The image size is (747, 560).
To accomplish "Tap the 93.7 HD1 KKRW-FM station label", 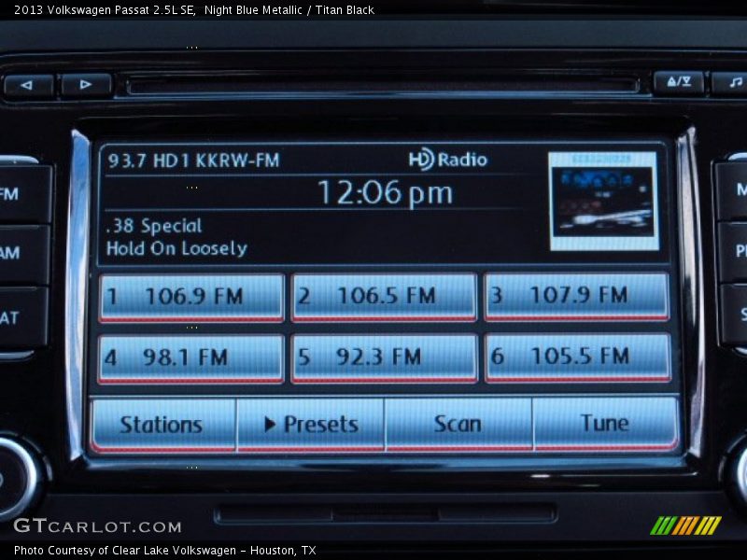I will coord(193,161).
